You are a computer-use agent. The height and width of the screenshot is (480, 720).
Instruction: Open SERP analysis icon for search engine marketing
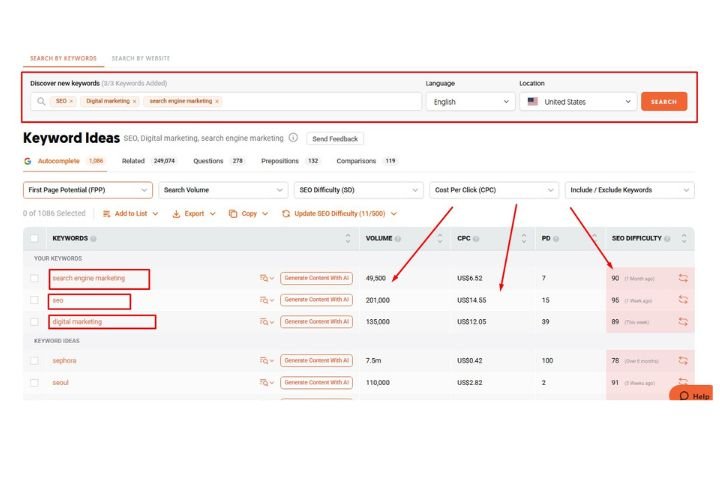pyautogui.click(x=266, y=278)
